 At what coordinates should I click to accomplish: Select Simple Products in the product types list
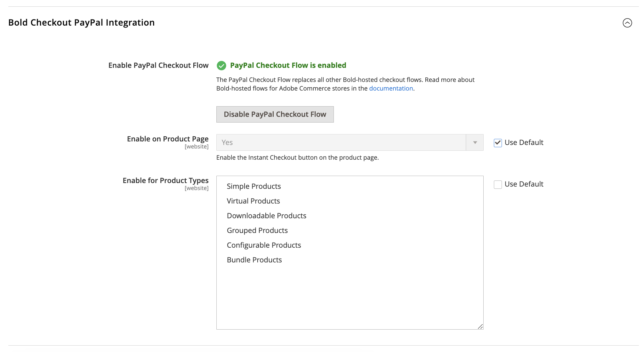tap(254, 186)
